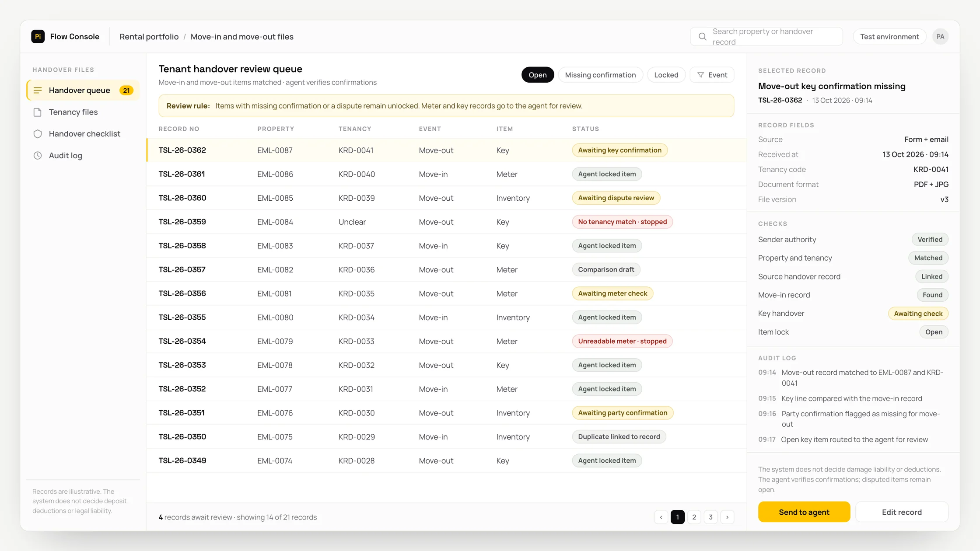The image size is (980, 551).
Task: Open Handover checklist in sidebar
Action: [83, 134]
